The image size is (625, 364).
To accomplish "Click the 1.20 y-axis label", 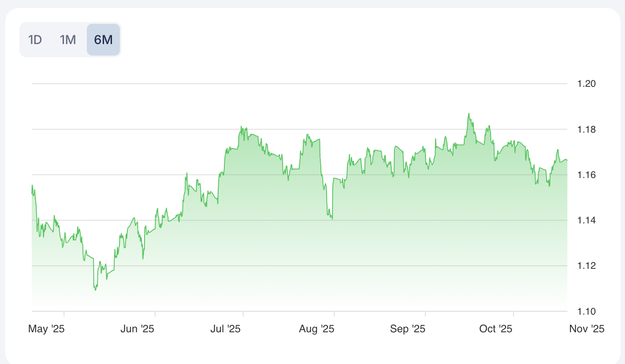I will click(x=586, y=84).
